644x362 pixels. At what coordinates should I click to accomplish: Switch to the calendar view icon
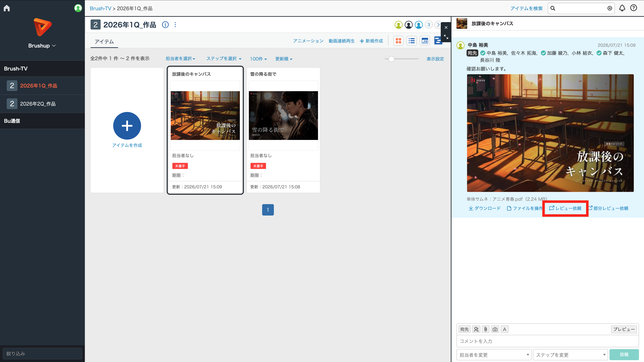click(425, 41)
